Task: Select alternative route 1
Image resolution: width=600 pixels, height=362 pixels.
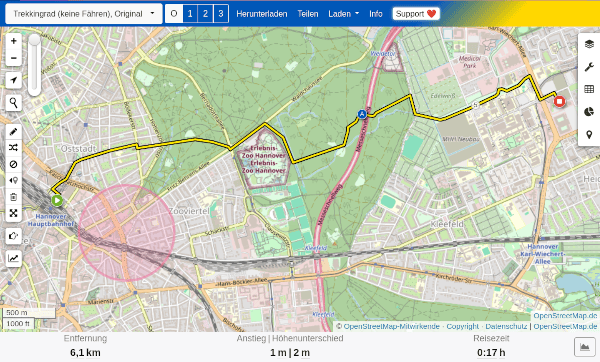Action: pyautogui.click(x=190, y=14)
